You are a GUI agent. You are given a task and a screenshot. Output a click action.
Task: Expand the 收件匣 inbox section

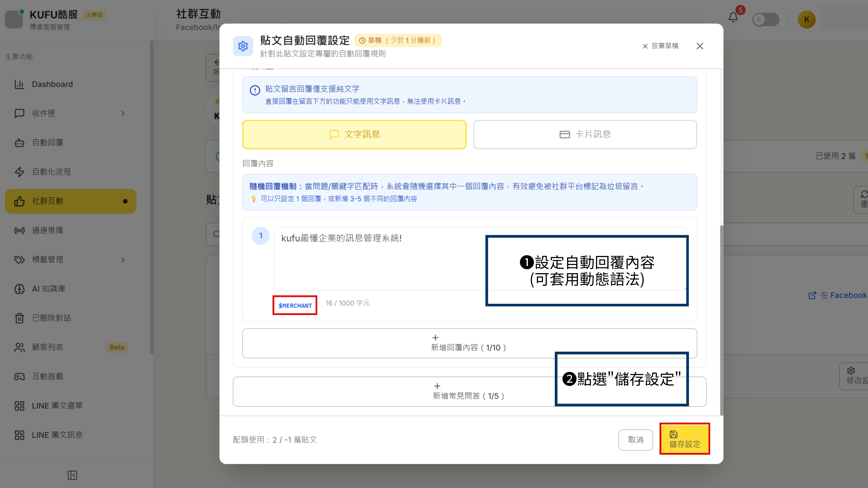pos(123,114)
